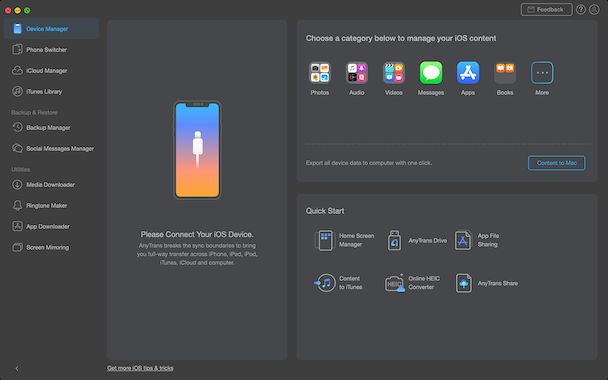Image resolution: width=608 pixels, height=380 pixels.
Task: Launch the Home Screen Manager quick start
Action: click(x=344, y=240)
